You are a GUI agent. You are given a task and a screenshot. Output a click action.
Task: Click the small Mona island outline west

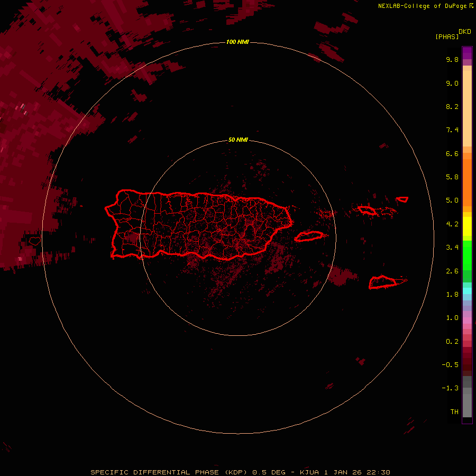pyautogui.click(x=35, y=241)
